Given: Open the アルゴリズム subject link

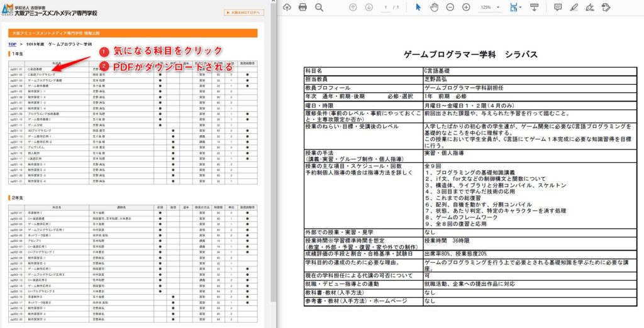Looking at the screenshot, I should [x=35, y=147].
